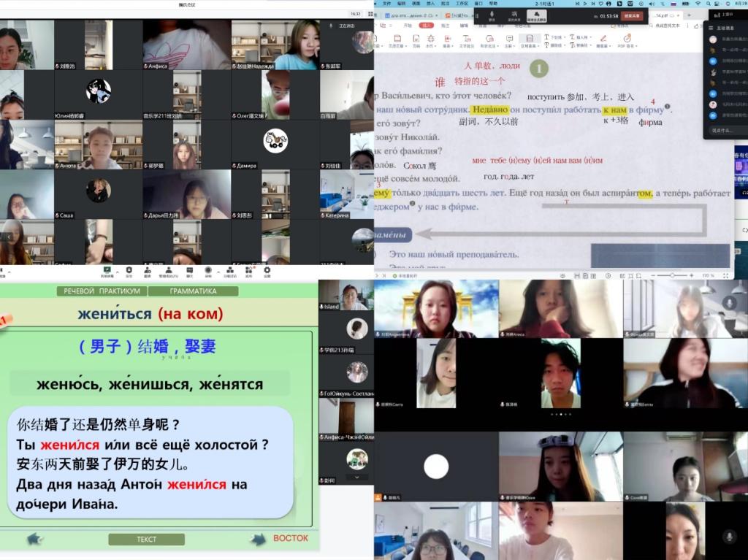The image size is (748, 560).
Task: Open the apps grid icon in meeting toolbar
Action: click(x=248, y=270)
